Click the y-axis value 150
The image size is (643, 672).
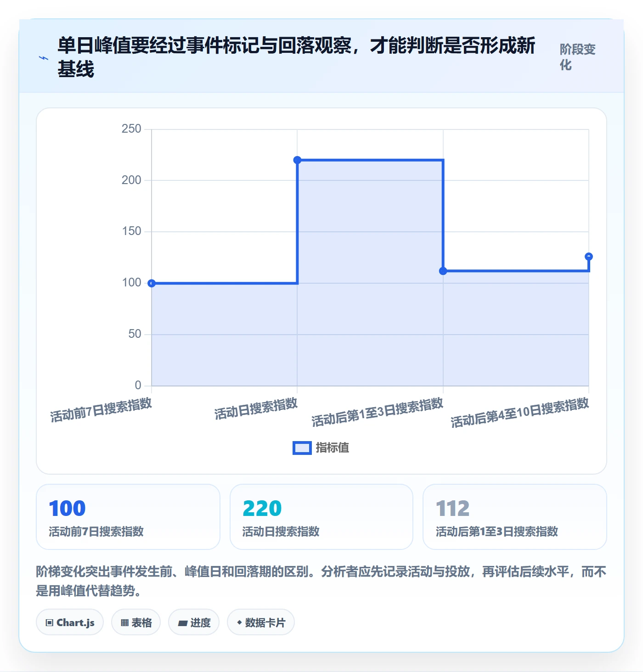pos(131,231)
